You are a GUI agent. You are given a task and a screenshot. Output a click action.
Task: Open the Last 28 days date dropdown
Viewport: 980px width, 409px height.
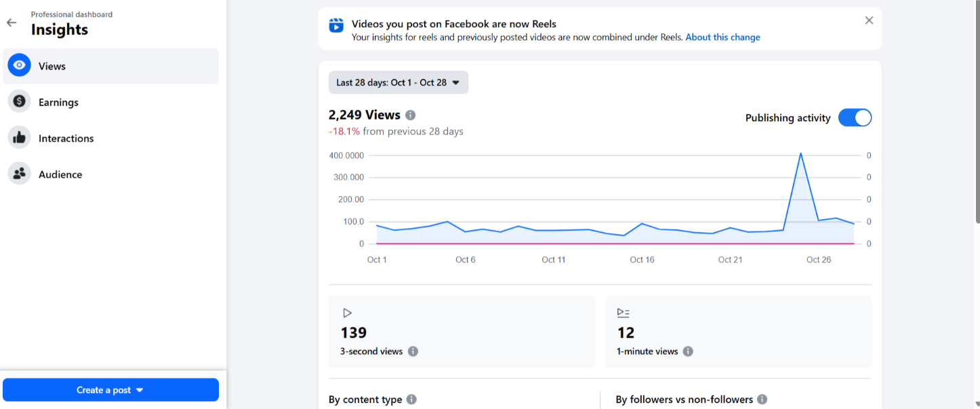399,82
